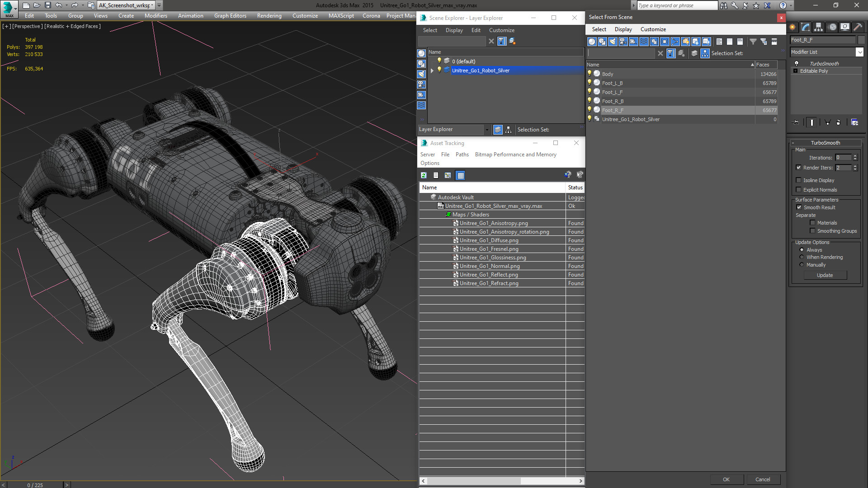This screenshot has width=868, height=488.
Task: Click the search field in Select From Scene
Action: point(621,53)
